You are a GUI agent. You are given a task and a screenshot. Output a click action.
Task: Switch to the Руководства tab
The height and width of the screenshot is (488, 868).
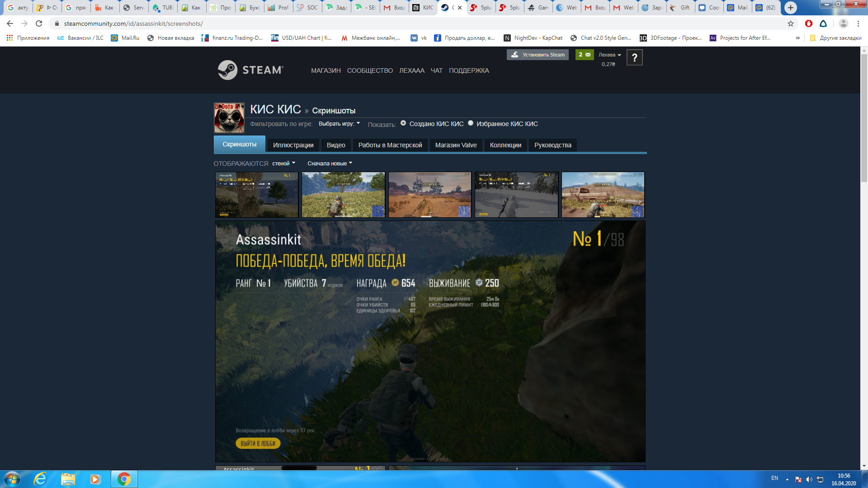pos(552,145)
